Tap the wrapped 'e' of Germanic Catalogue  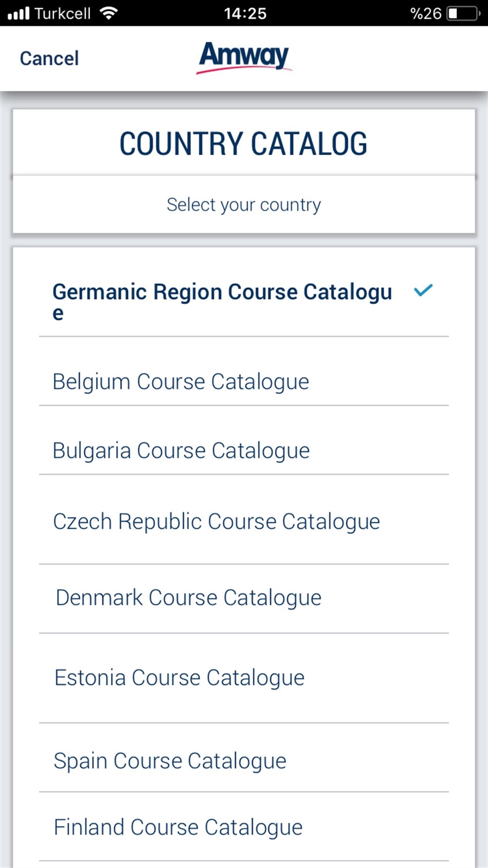point(58,313)
